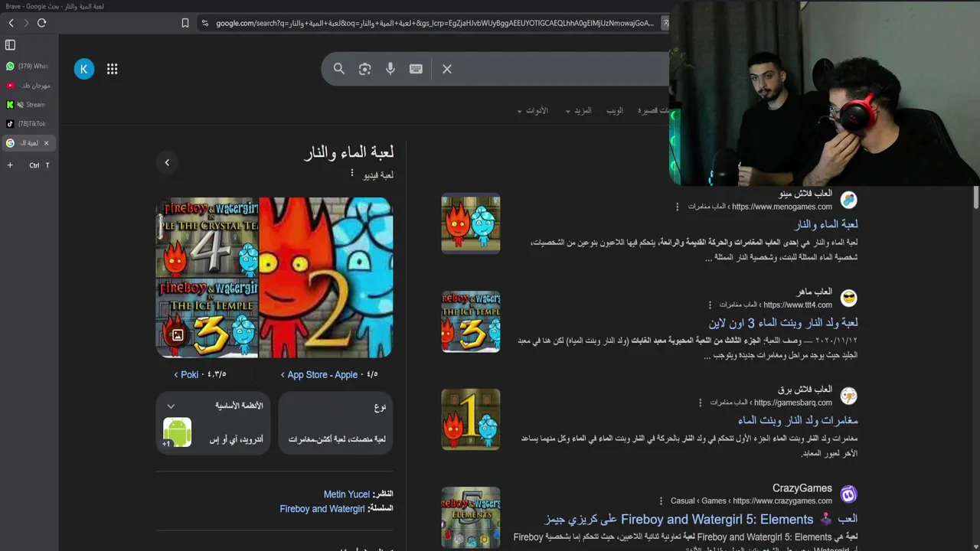Open options menu for crazygames.com result
This screenshot has height=551, width=980.
pos(661,501)
